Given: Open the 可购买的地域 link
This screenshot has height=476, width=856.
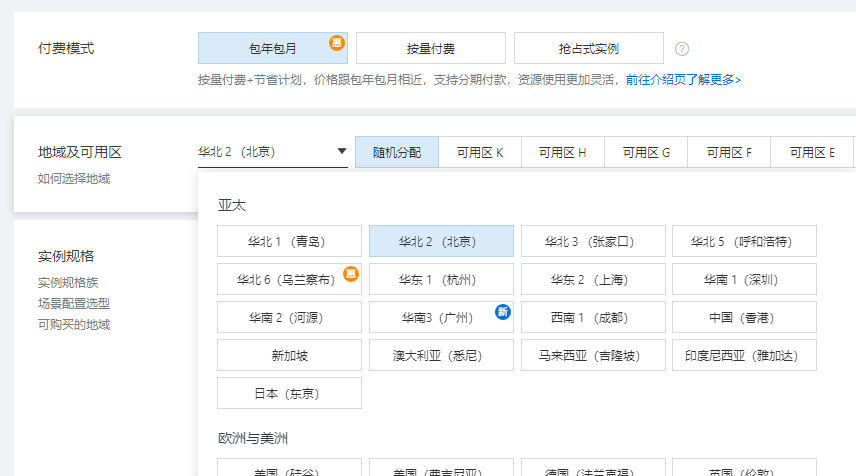Looking at the screenshot, I should tap(74, 324).
